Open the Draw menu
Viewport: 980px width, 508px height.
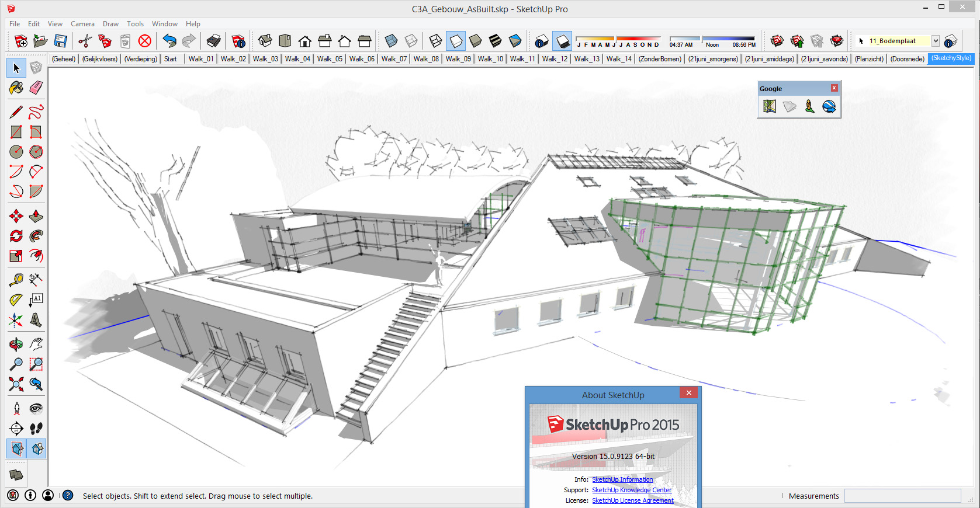tap(110, 24)
